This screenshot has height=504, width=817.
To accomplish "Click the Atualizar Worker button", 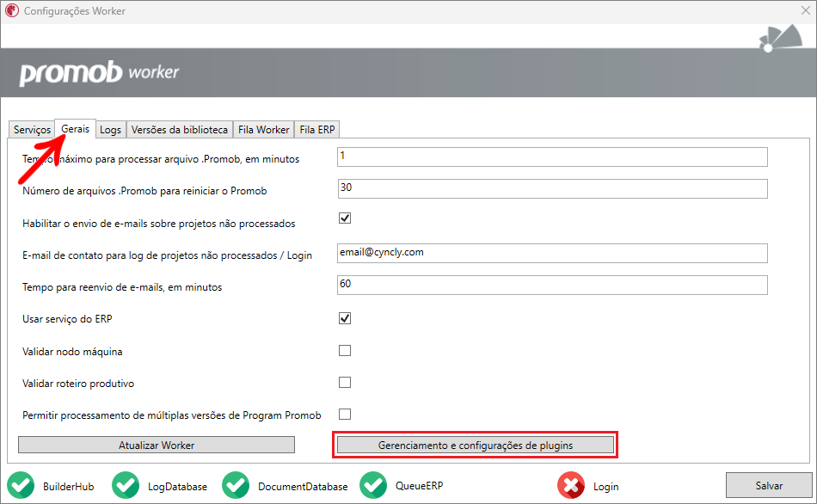I will [157, 445].
